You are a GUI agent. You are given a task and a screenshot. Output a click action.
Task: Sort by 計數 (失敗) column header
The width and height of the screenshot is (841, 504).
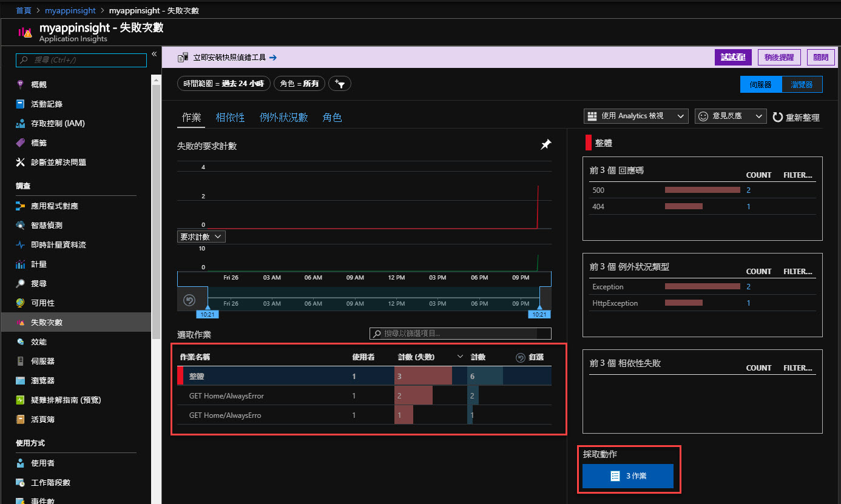coord(416,357)
